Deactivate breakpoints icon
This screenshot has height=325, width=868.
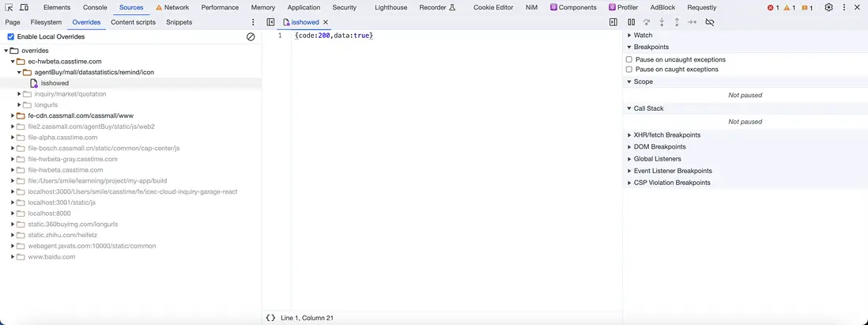pyautogui.click(x=710, y=22)
